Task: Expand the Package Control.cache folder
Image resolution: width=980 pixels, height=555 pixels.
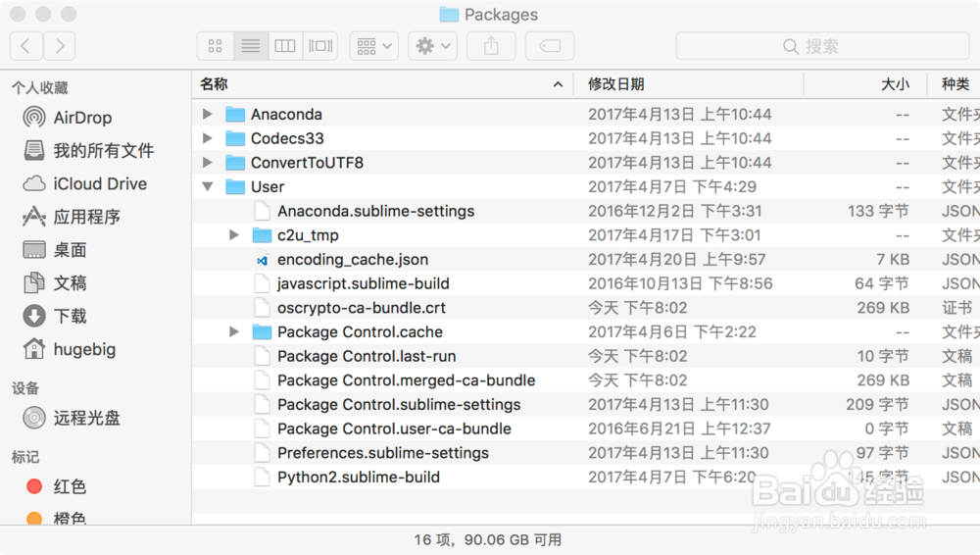Action: click(233, 331)
